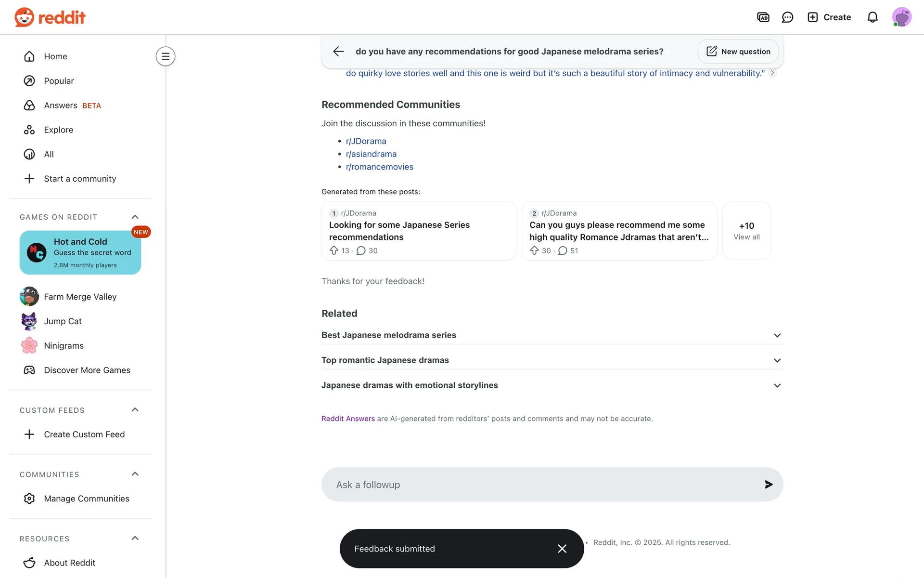Open the chat messages icon
This screenshot has width=924, height=578.
point(787,17)
